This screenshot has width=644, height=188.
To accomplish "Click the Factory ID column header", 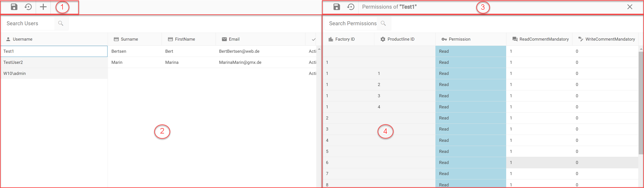I will (345, 39).
